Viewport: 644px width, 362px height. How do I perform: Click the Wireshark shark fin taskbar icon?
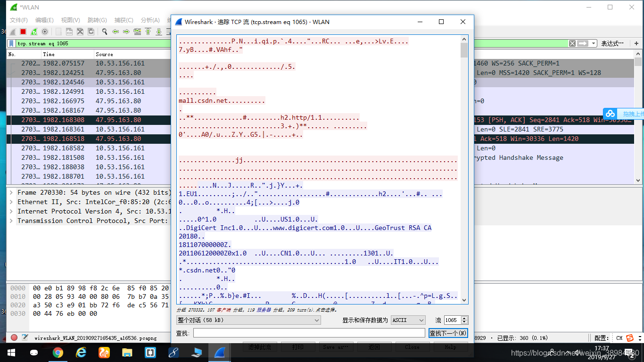220,352
